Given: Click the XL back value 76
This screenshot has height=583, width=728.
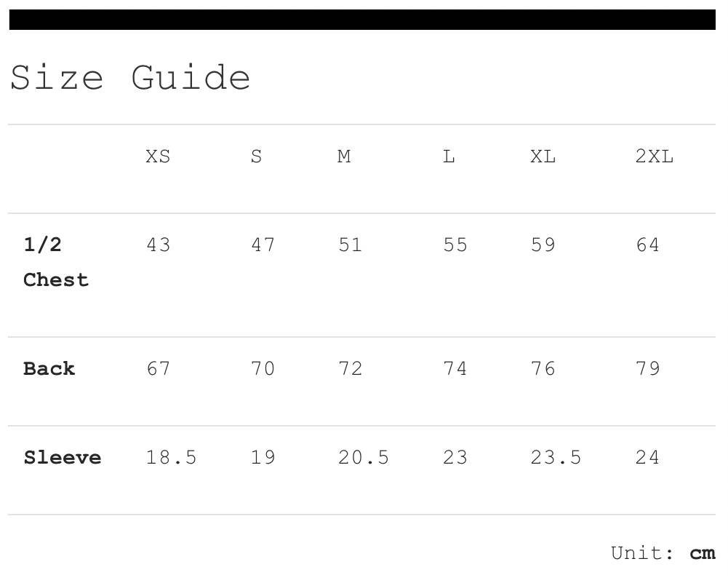Looking at the screenshot, I should click(x=543, y=368).
